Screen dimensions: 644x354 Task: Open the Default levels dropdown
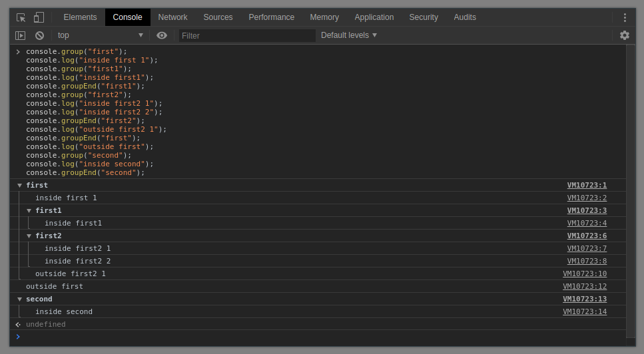point(349,35)
